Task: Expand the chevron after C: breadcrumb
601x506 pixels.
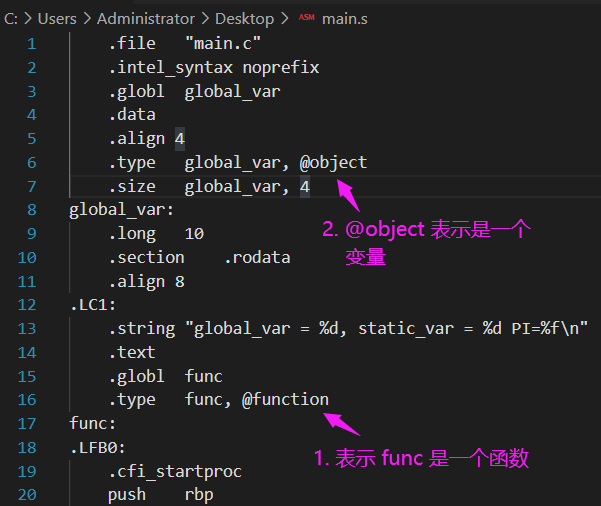Action: pos(28,18)
